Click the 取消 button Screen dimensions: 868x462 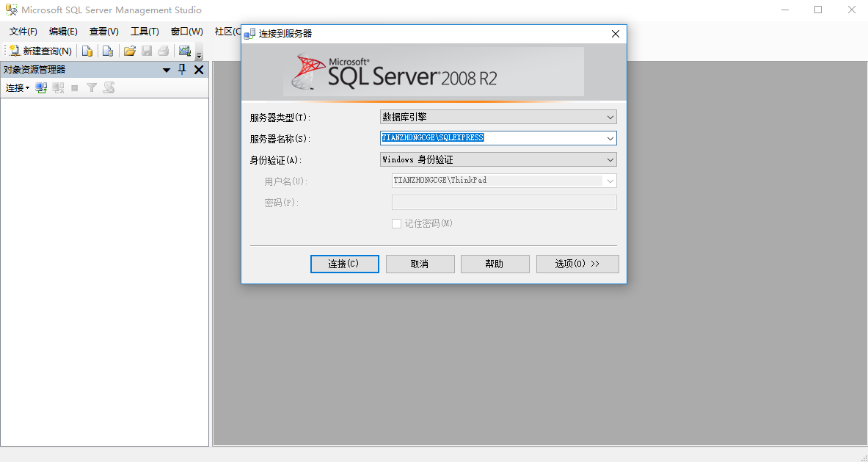click(x=420, y=264)
